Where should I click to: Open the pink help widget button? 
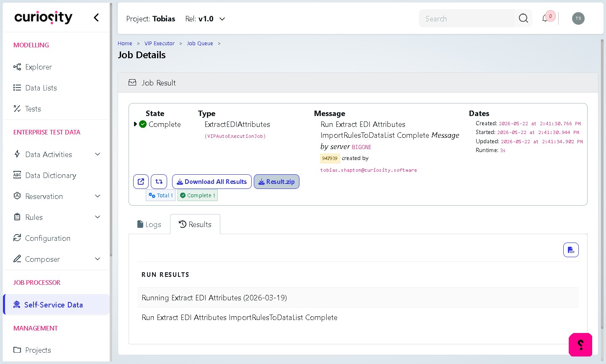point(580,345)
